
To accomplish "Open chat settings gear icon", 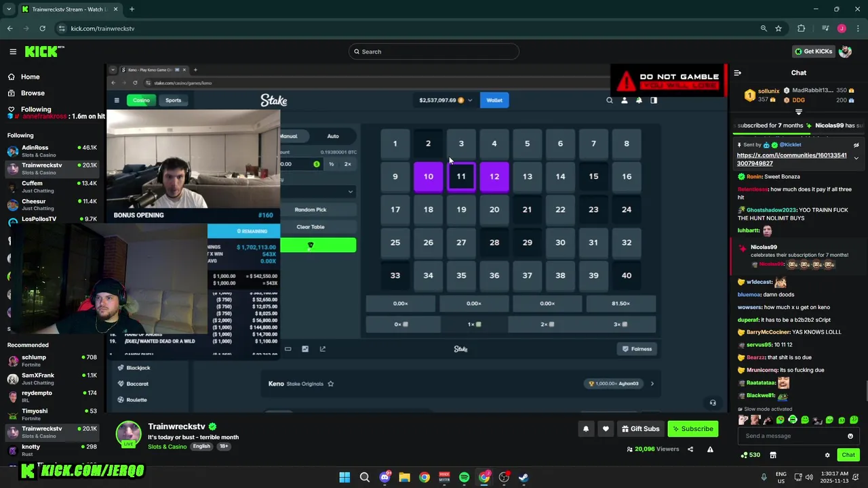I will 827,455.
